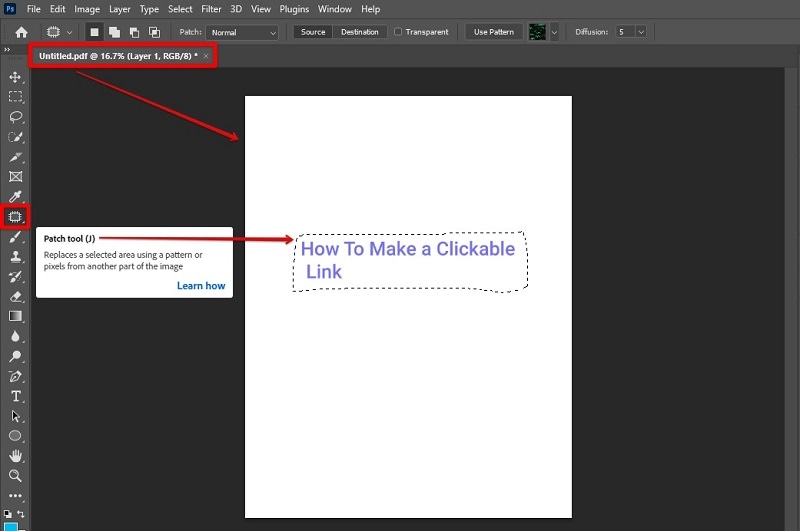Click the Patch tool icon

(x=16, y=216)
